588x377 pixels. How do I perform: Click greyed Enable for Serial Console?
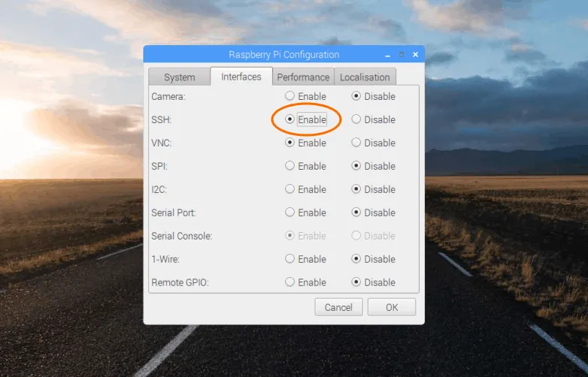click(305, 236)
